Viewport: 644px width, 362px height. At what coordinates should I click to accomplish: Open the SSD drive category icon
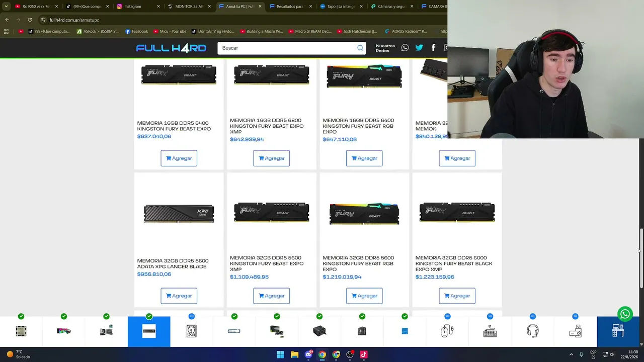point(234,331)
